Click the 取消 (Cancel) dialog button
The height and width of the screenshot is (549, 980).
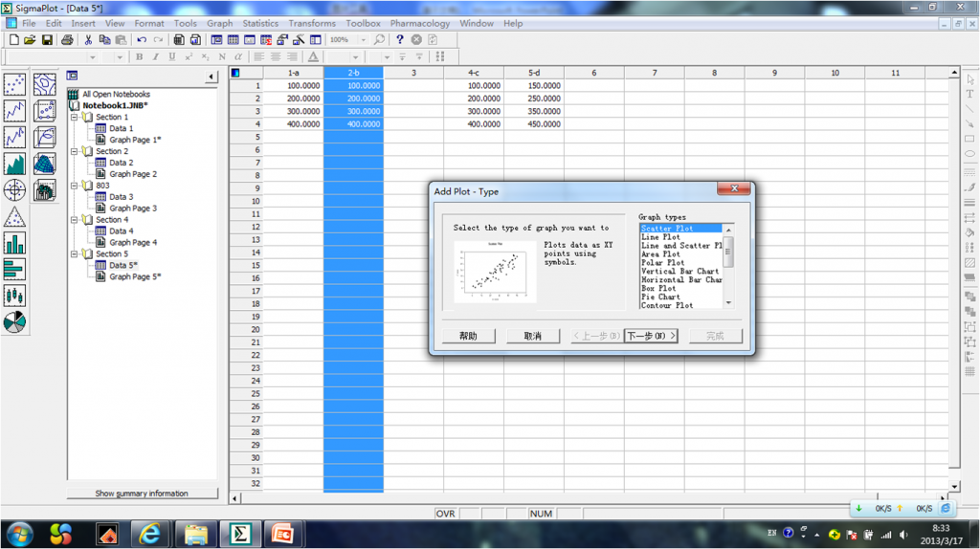[532, 336]
